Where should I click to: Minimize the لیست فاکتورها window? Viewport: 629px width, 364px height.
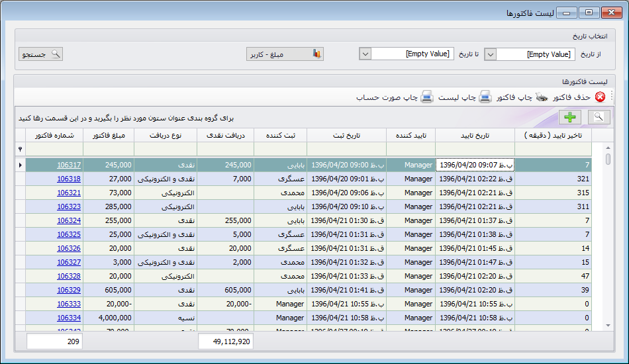[x=566, y=13]
